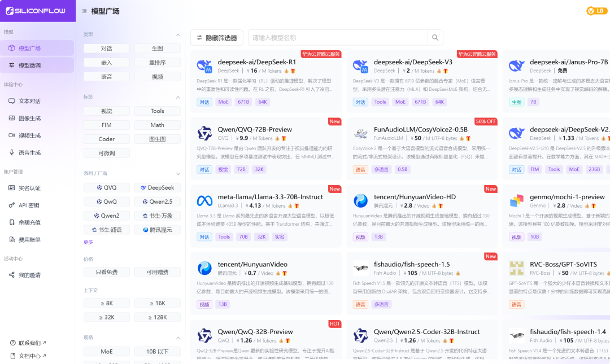Click the QwQ-32B-Preview Qwen logo
Screen dimensions: 610x364
point(204,336)
